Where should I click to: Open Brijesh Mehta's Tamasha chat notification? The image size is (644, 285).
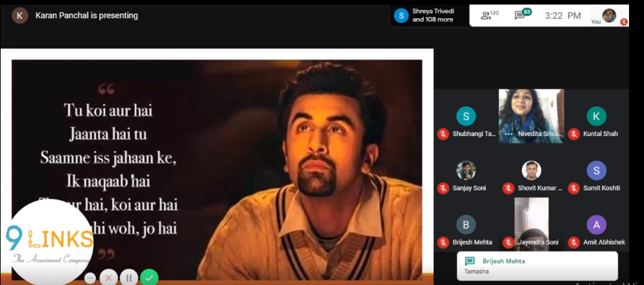[x=537, y=266]
